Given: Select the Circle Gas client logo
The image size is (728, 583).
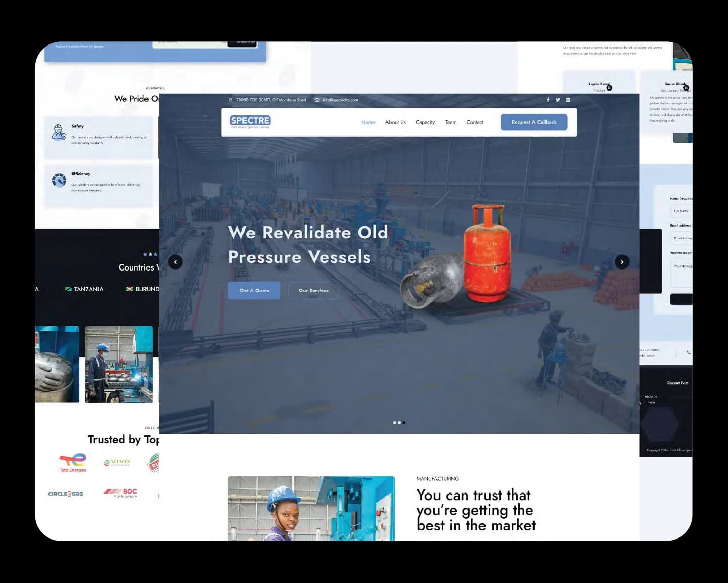Looking at the screenshot, I should [x=66, y=494].
